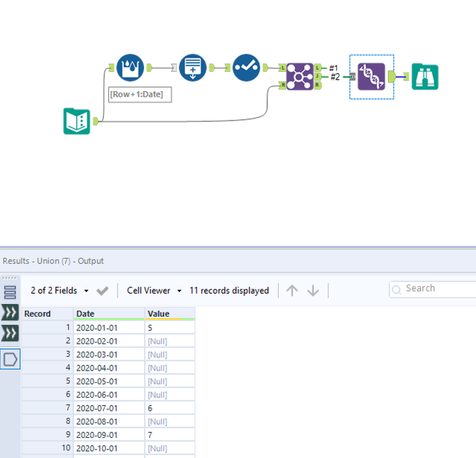Select the Generate Rows tool

pos(193,67)
